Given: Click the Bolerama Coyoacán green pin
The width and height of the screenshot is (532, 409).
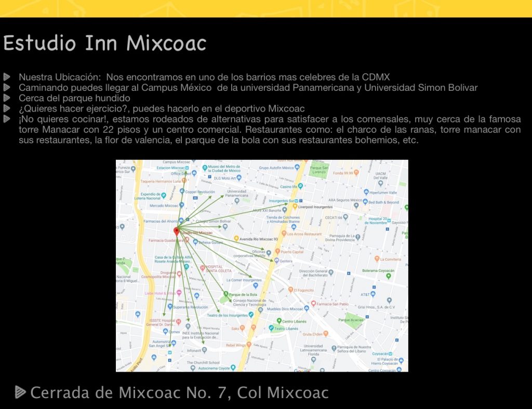Looking at the screenshot, I should tap(389, 276).
